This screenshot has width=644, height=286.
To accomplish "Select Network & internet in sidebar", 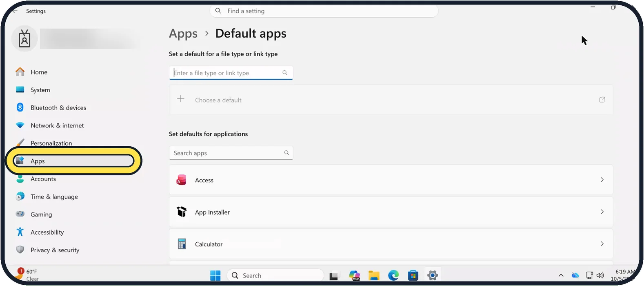I will 57,125.
